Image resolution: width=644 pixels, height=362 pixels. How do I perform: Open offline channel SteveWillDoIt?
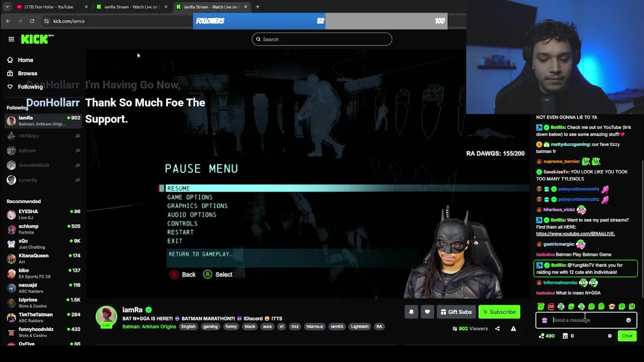(43, 165)
